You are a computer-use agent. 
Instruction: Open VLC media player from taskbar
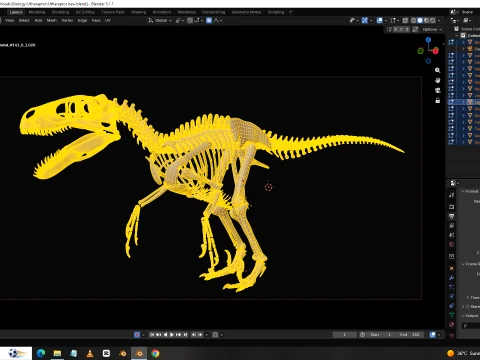90,353
